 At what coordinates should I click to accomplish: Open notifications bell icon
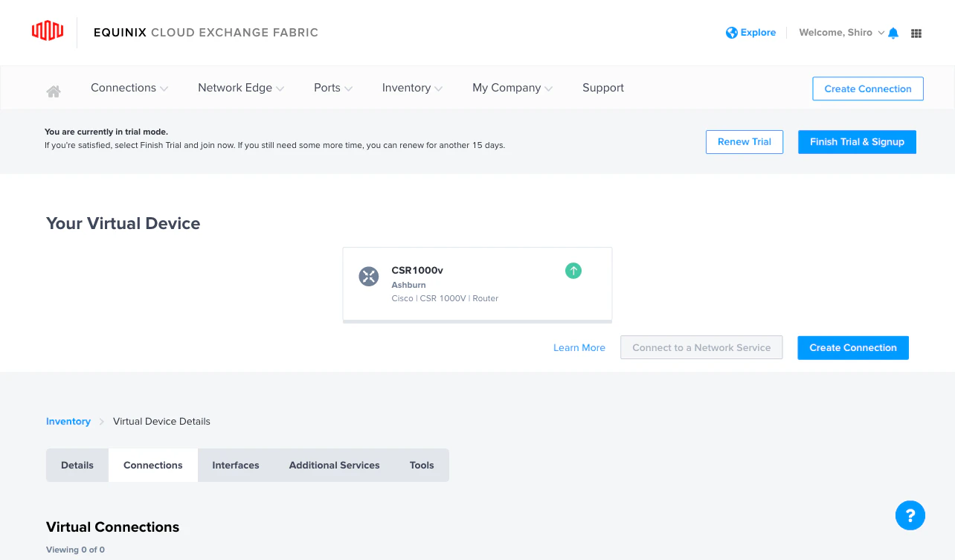click(x=893, y=33)
